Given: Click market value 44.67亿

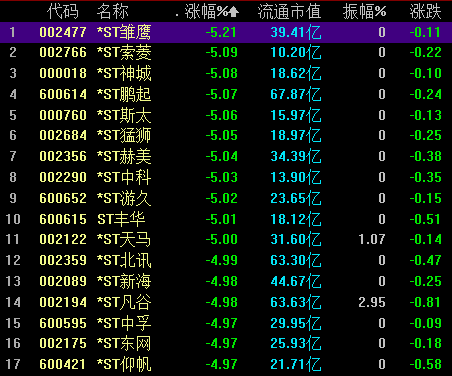Looking at the screenshot, I should 296,281.
